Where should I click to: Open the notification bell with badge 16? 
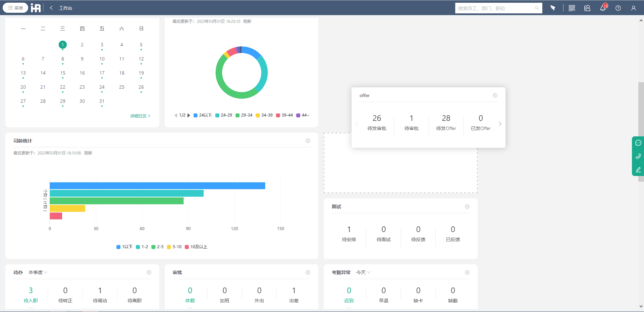click(603, 8)
